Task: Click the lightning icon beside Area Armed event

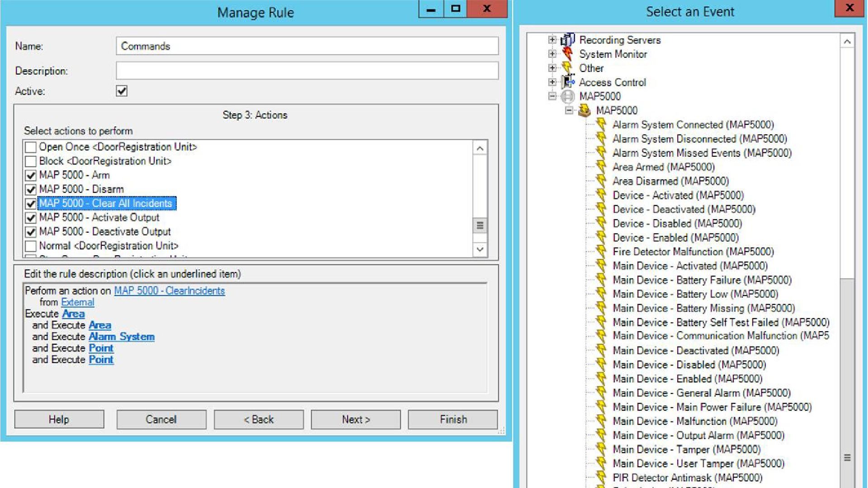Action: pyautogui.click(x=601, y=167)
